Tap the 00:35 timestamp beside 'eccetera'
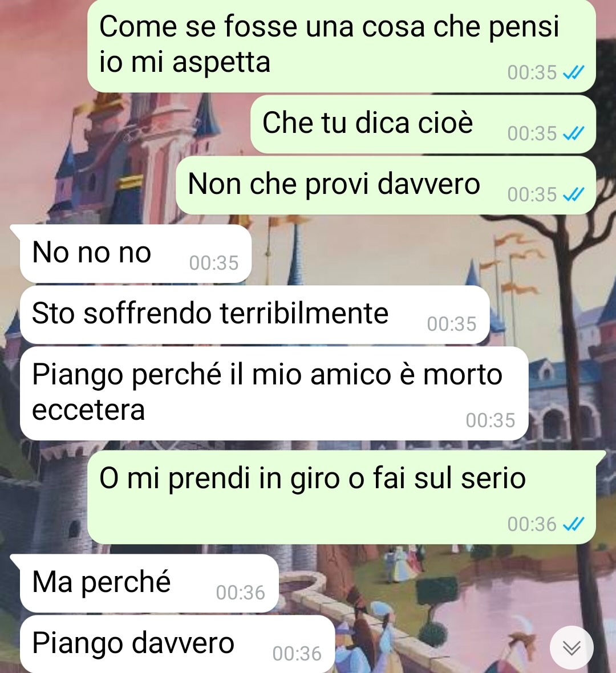This screenshot has width=616, height=673. click(490, 421)
